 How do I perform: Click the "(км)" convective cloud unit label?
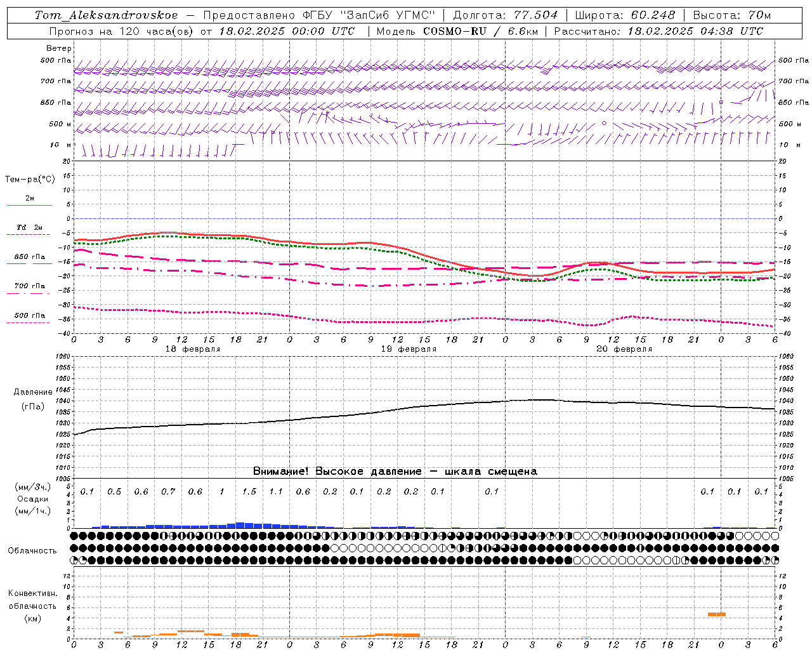(32, 618)
